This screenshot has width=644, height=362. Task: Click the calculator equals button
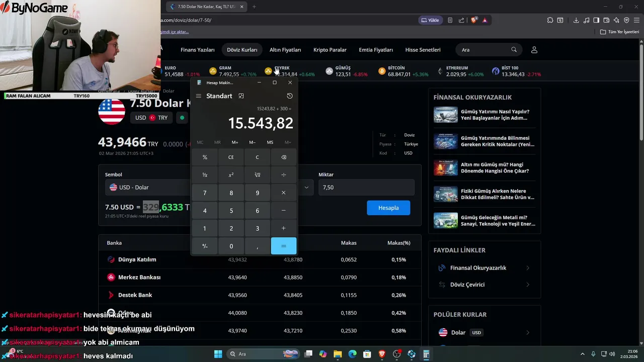pyautogui.click(x=284, y=246)
